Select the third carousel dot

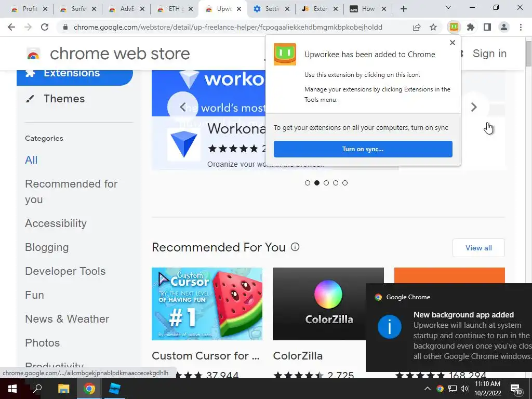click(326, 183)
